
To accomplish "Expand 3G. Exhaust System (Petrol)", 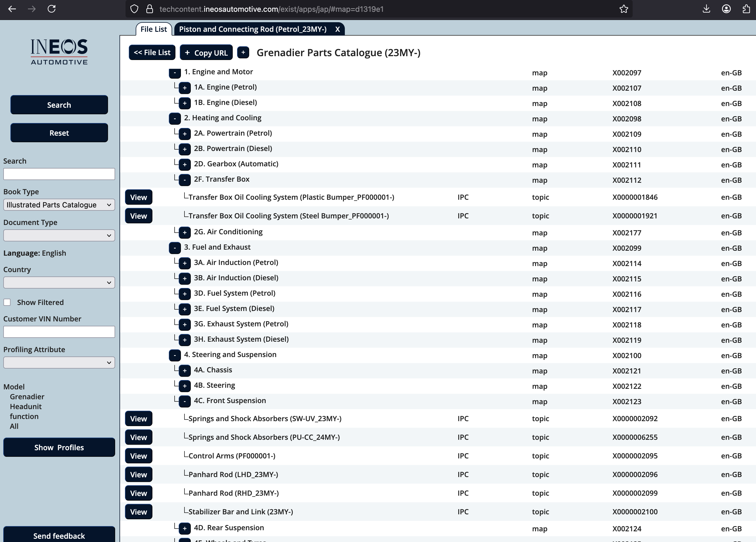I will click(185, 324).
